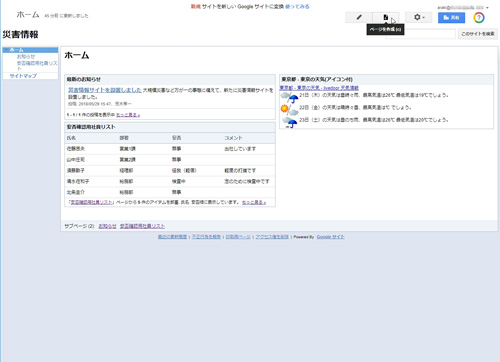
Task: Click the このサイトを検索 button
Action: tap(478, 34)
